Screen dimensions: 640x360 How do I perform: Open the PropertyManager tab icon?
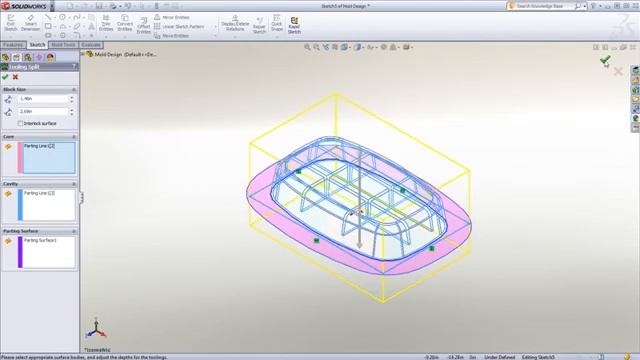[x=16, y=57]
